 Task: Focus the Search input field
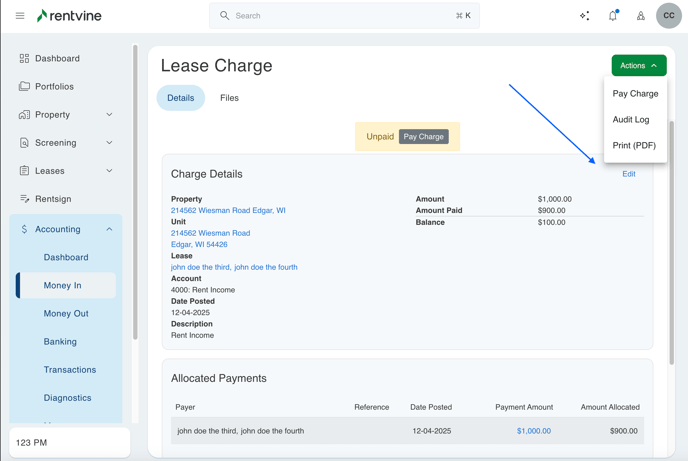tap(344, 16)
